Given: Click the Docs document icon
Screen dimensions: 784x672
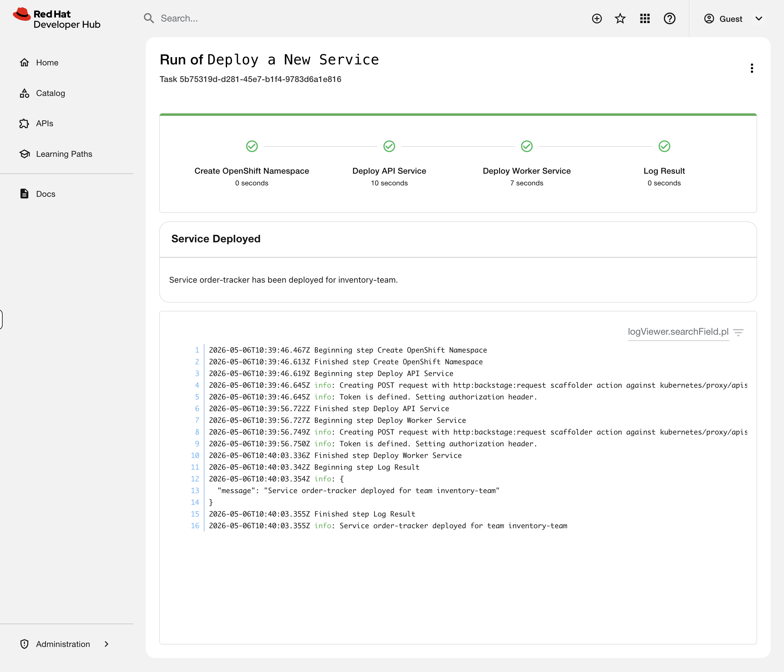Looking at the screenshot, I should click(24, 194).
